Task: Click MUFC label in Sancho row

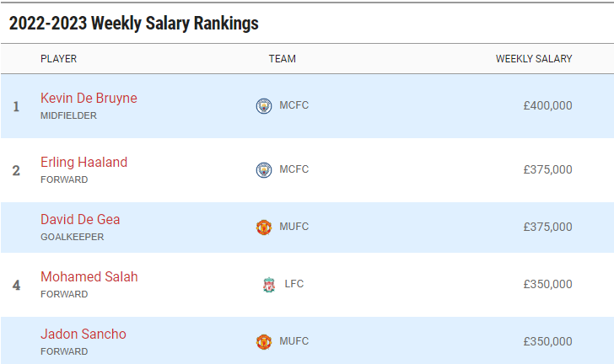Action: [x=294, y=342]
